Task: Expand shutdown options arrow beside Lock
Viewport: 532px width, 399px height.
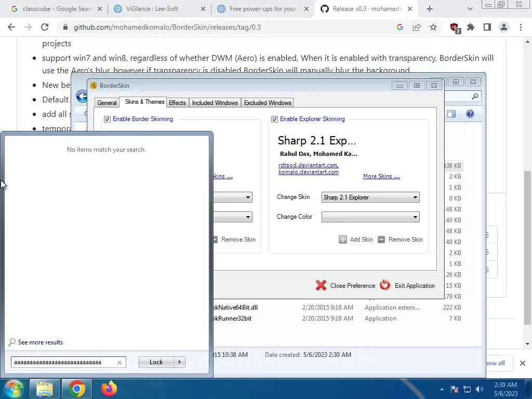Action: pyautogui.click(x=179, y=362)
